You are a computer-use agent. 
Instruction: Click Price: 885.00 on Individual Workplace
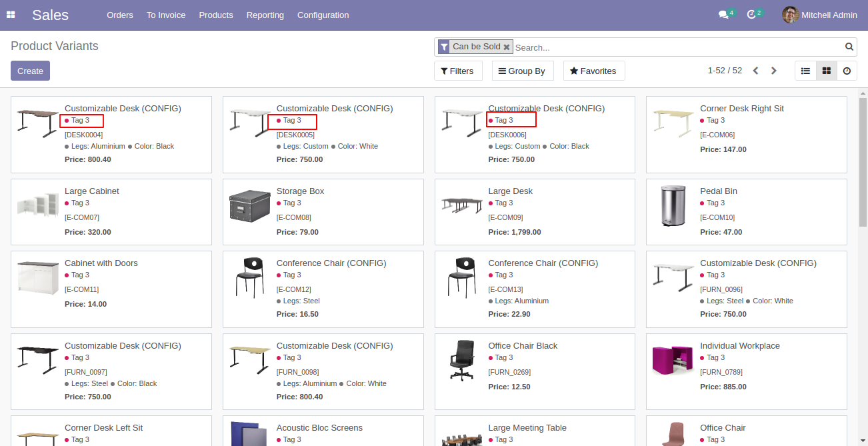coord(723,387)
